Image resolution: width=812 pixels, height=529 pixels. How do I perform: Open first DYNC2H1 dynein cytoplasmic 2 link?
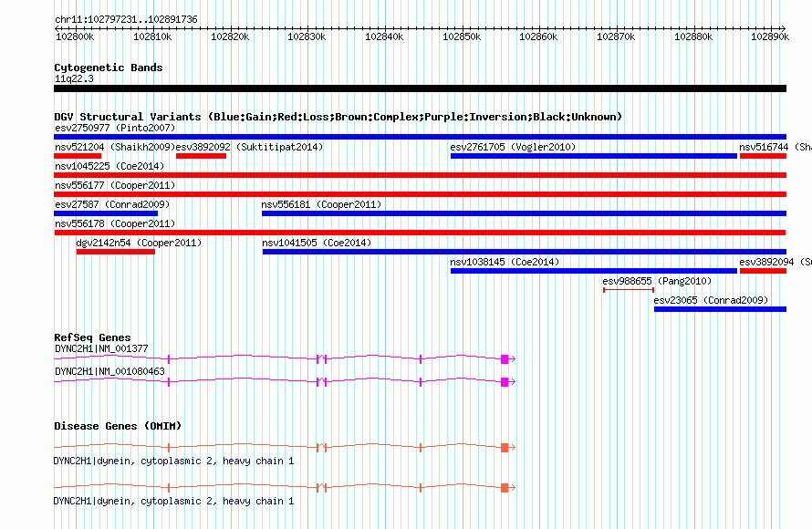[173, 461]
